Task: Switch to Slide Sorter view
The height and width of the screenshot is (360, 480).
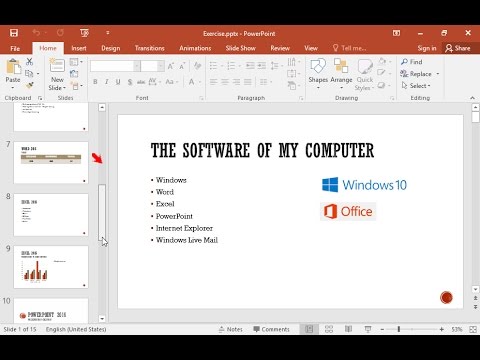Action: [329, 329]
